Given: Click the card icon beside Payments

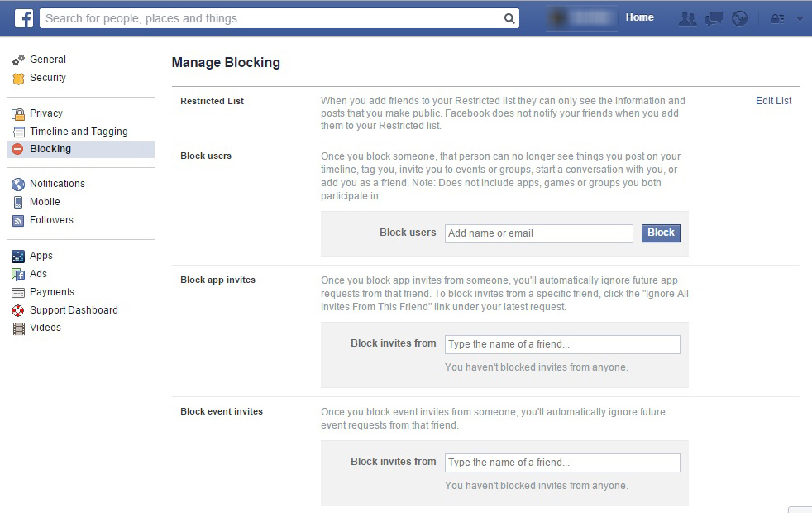Looking at the screenshot, I should (x=19, y=291).
